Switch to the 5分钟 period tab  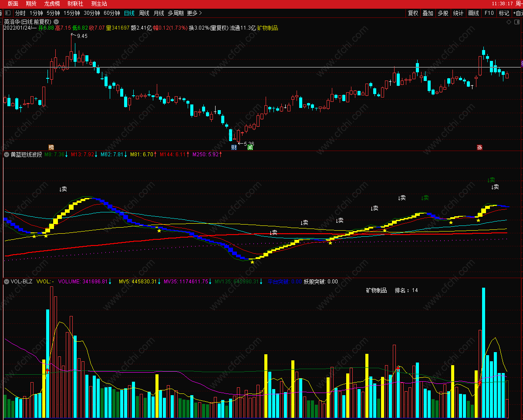point(53,13)
